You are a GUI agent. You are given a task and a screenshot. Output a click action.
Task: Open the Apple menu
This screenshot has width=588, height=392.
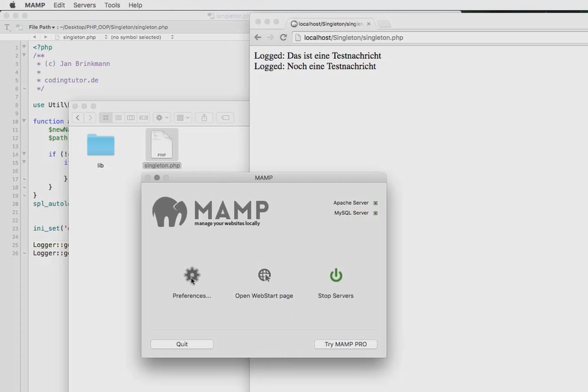(13, 5)
